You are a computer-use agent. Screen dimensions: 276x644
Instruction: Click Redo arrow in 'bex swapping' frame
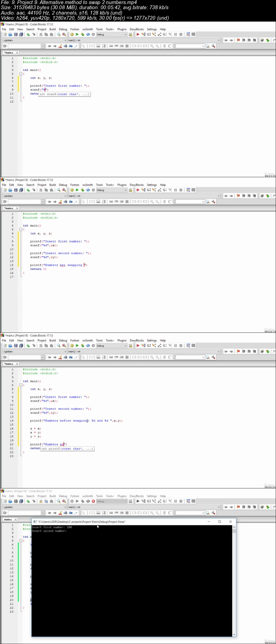tap(34, 190)
